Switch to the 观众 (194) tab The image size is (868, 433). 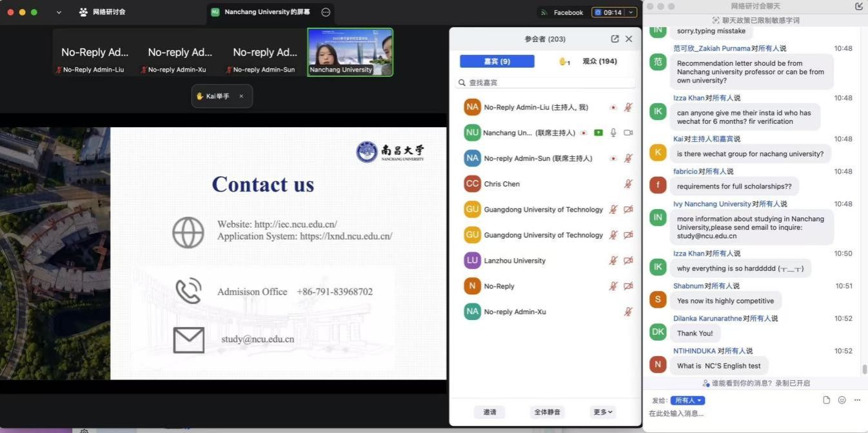[x=599, y=61]
